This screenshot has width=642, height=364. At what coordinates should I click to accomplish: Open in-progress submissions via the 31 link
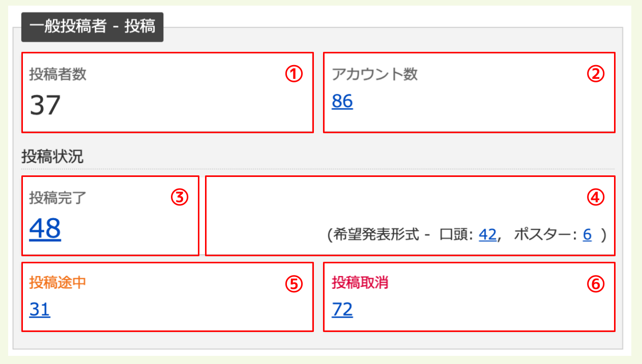(x=39, y=310)
